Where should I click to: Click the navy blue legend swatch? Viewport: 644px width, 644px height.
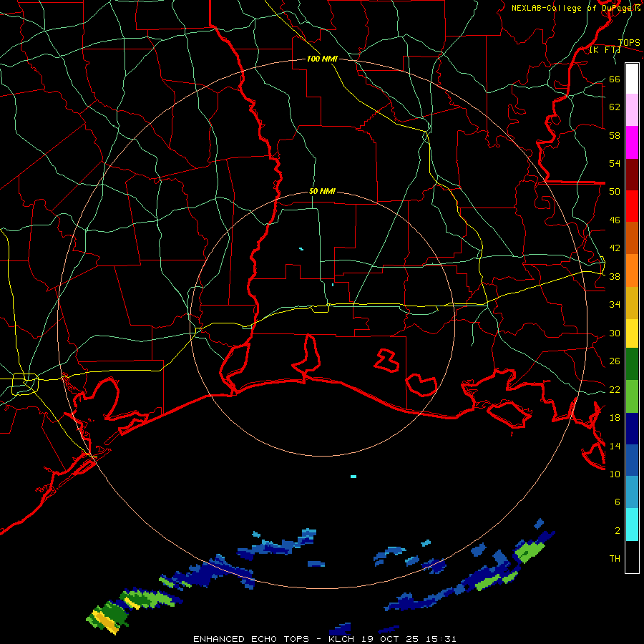pos(632,429)
